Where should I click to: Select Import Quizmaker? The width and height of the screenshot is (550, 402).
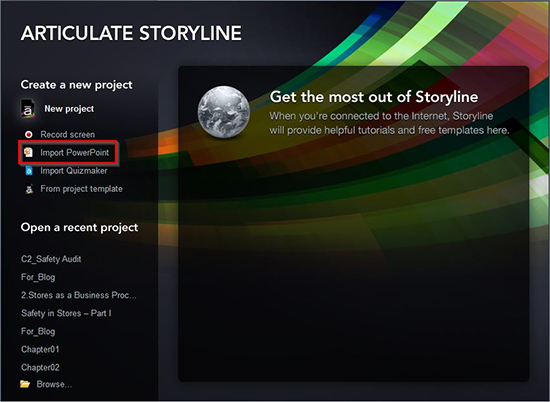pos(74,171)
